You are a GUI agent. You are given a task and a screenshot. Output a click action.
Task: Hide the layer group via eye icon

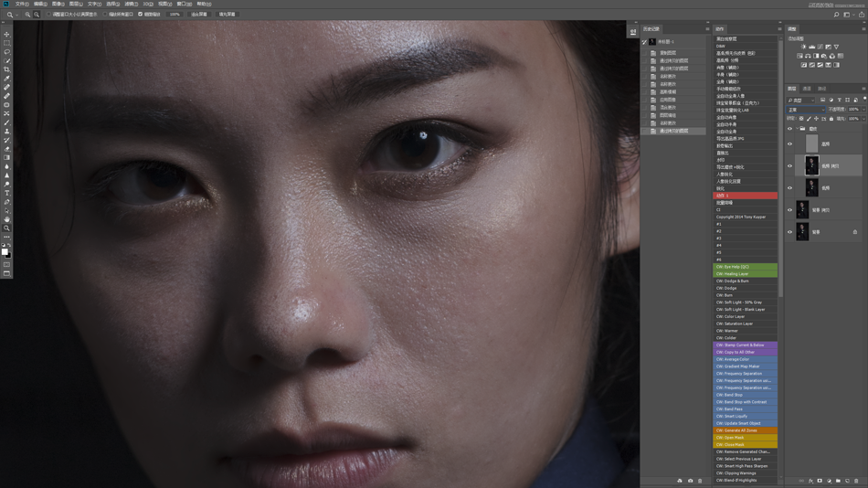790,129
